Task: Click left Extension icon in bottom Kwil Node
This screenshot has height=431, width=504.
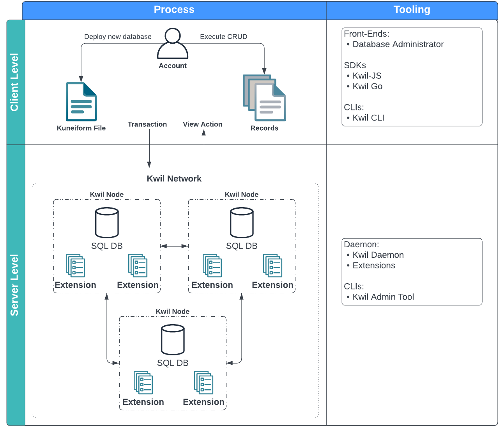Action: 143,383
